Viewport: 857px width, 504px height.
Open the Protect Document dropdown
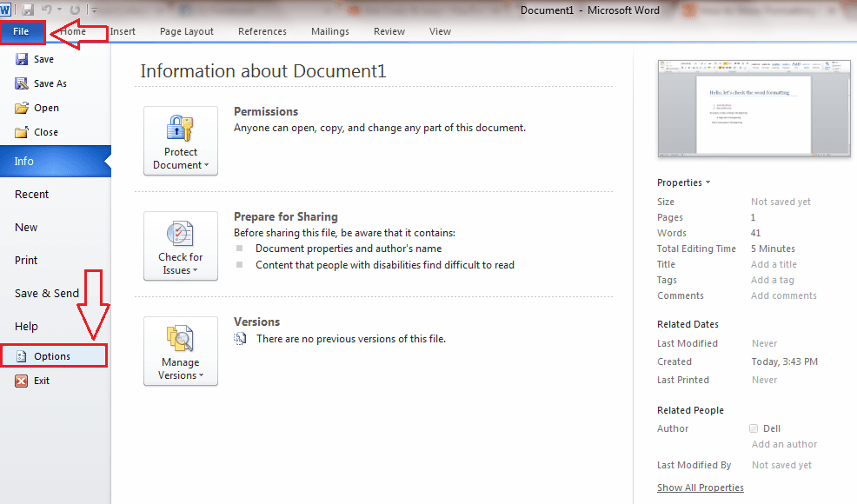pyautogui.click(x=181, y=141)
